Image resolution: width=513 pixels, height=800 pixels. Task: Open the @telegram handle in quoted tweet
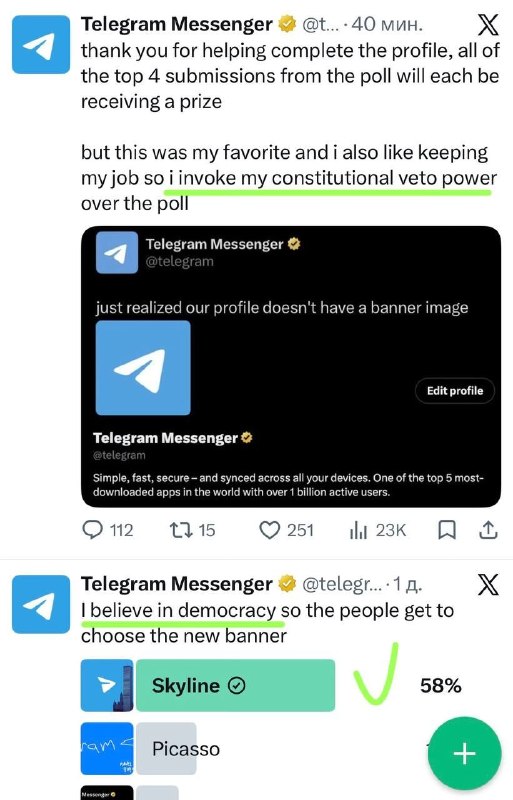click(180, 261)
